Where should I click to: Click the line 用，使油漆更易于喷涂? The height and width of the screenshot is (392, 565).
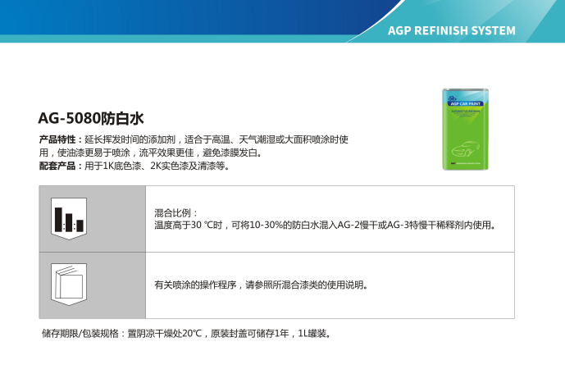pyautogui.click(x=150, y=153)
